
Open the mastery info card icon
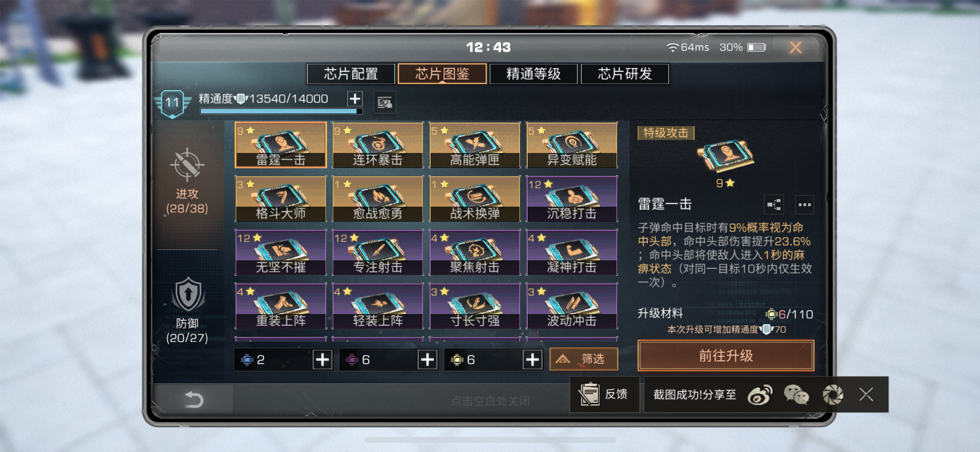(x=385, y=102)
